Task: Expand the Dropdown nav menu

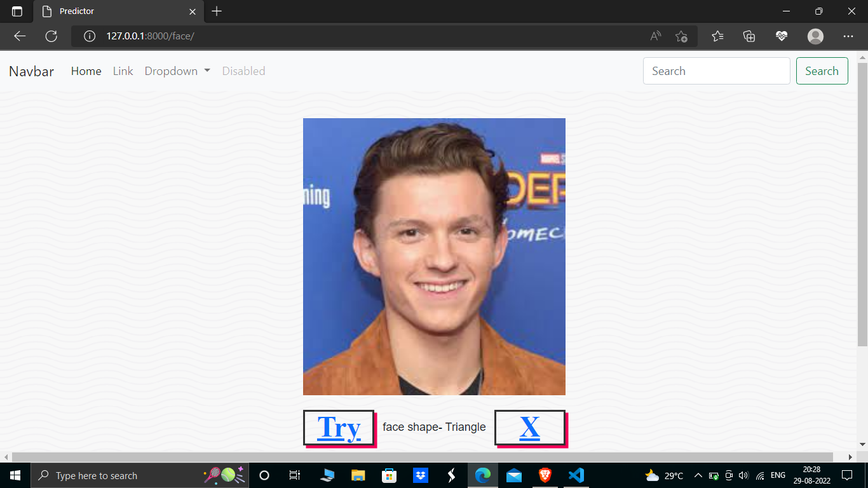Action: click(x=177, y=71)
